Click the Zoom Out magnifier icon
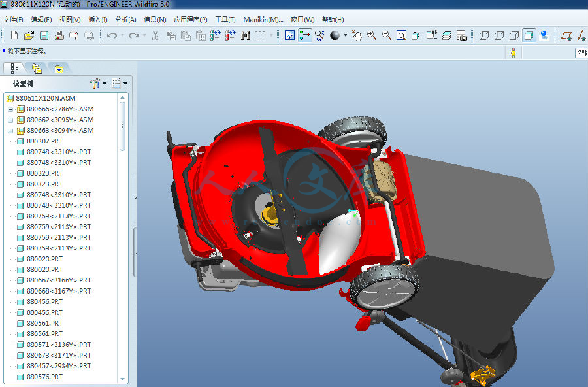 (387, 35)
